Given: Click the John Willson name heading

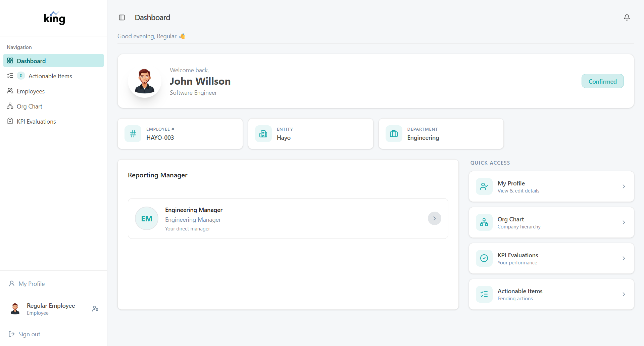Looking at the screenshot, I should click(200, 81).
